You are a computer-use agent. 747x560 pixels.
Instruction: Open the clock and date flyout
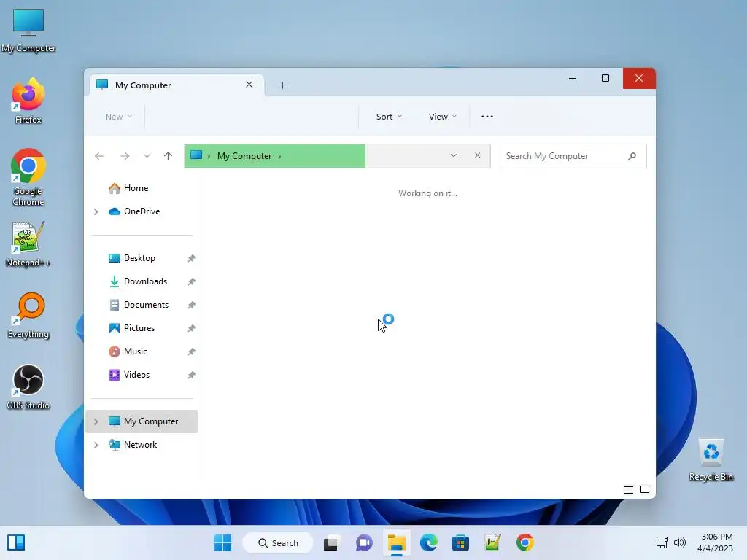pos(716,542)
